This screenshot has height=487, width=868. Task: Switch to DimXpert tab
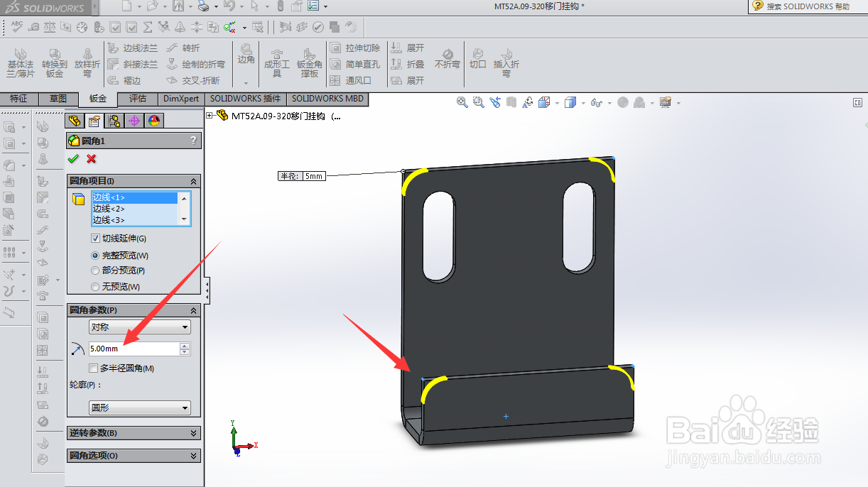pos(181,99)
